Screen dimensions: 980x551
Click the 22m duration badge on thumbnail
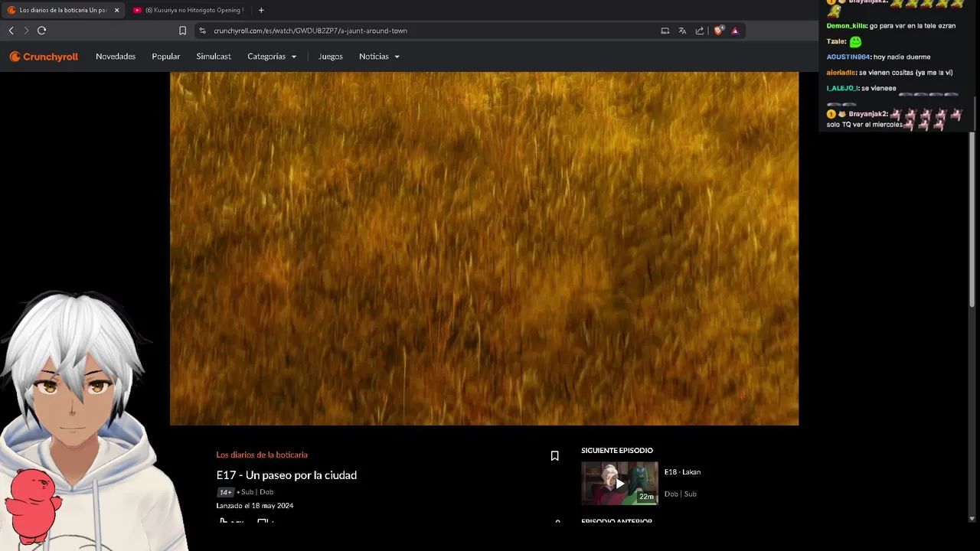pyautogui.click(x=647, y=497)
